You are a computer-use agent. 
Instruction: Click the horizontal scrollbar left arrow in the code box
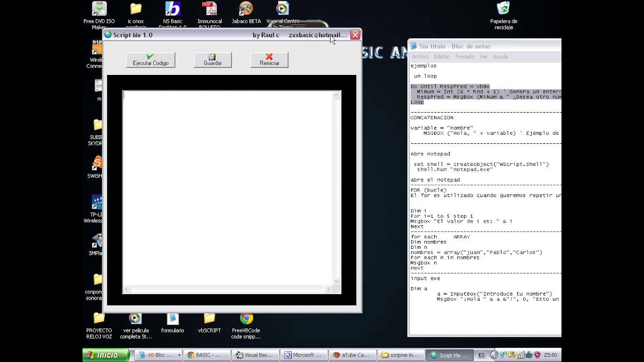pyautogui.click(x=127, y=289)
